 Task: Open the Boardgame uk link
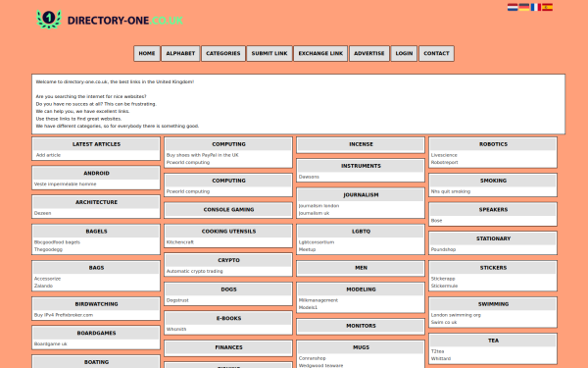click(51, 344)
